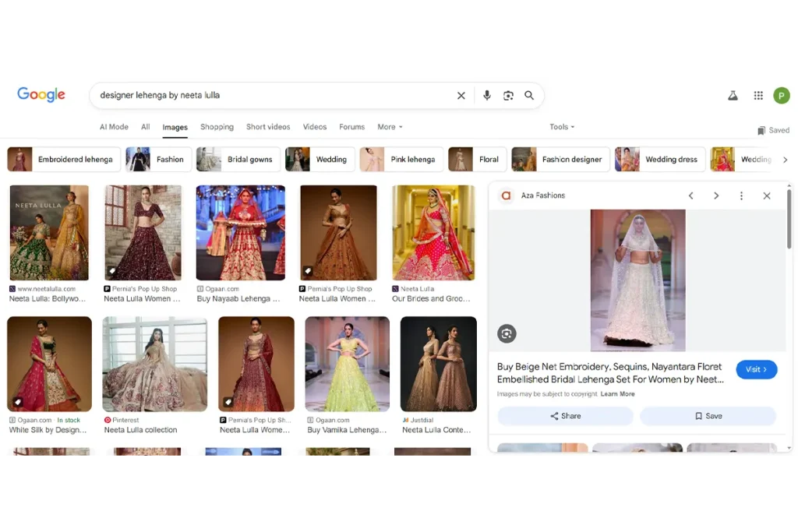Open Buy Vamika Lehenga thumbnail
Viewport: 798px width, 532px height.
[347, 365]
